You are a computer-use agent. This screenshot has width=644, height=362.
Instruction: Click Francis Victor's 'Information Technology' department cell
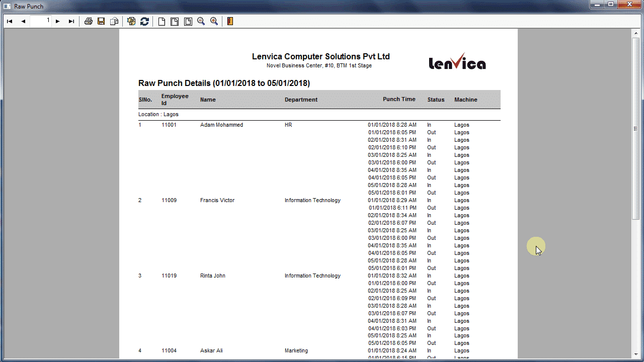tap(312, 200)
